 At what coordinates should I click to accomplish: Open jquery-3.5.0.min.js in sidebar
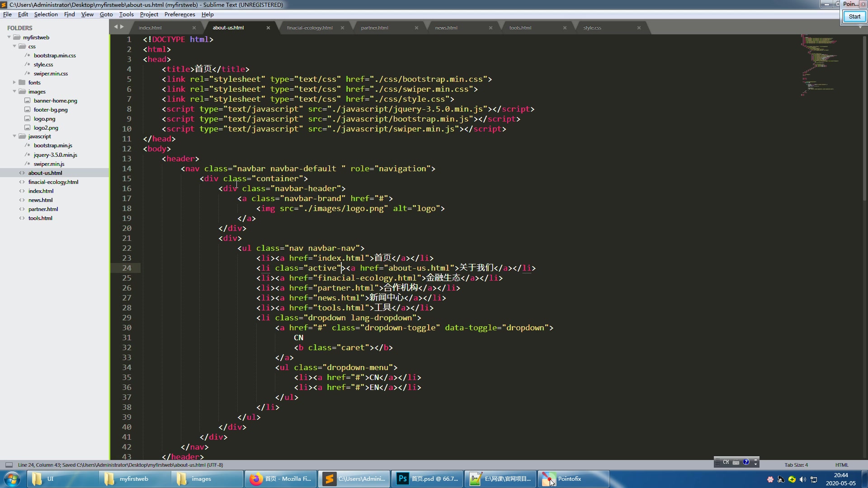point(55,155)
